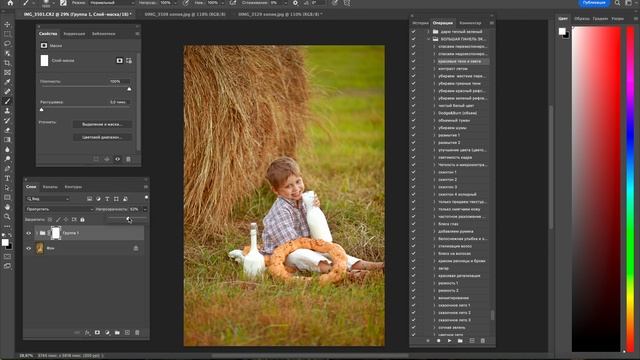This screenshot has width=640, height=360.
Task: Create new adjustment layer icon
Action: click(107, 333)
